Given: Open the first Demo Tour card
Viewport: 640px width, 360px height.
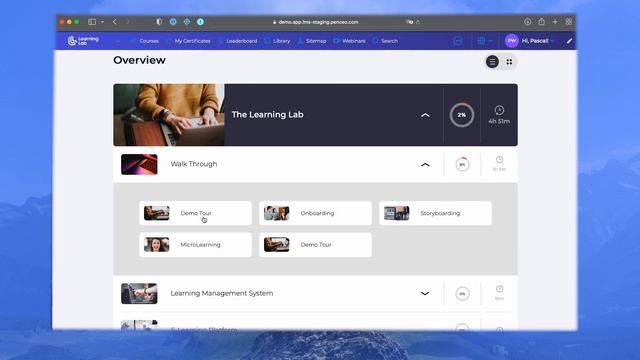Looking at the screenshot, I should [x=196, y=213].
